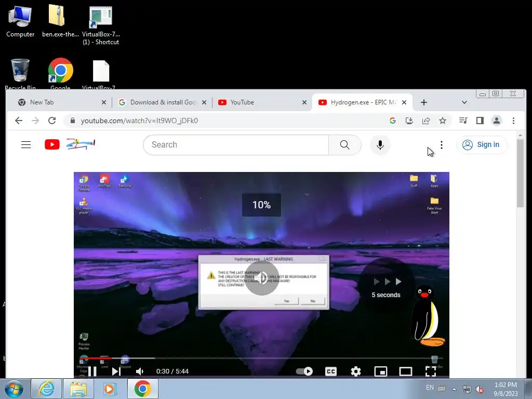
Task: Open network tray icon
Action: [x=467, y=390]
